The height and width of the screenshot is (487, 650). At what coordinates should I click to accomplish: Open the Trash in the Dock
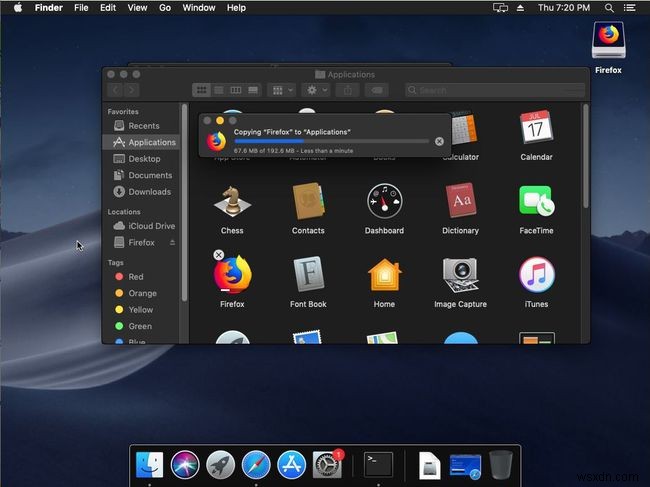[501, 465]
